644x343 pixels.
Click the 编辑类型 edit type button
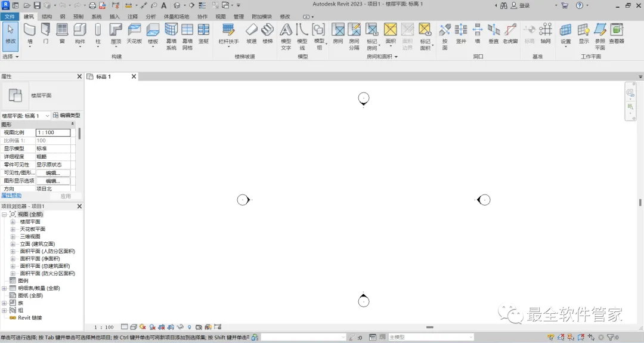click(x=67, y=116)
